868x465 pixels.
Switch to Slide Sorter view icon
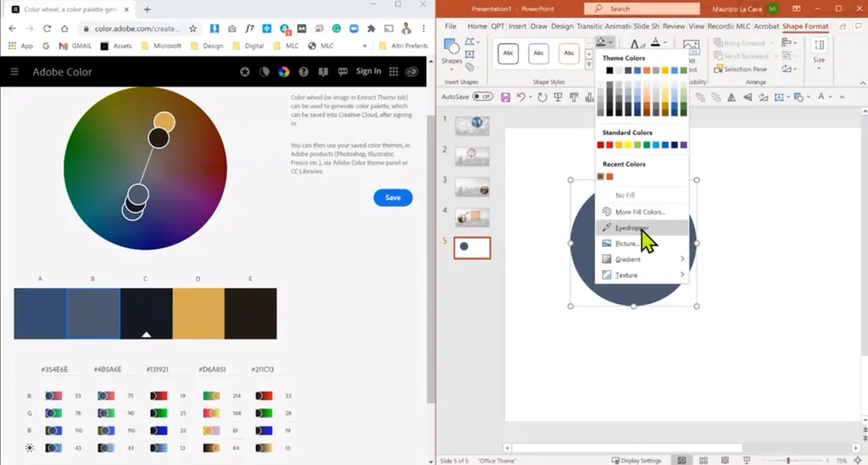click(x=703, y=461)
